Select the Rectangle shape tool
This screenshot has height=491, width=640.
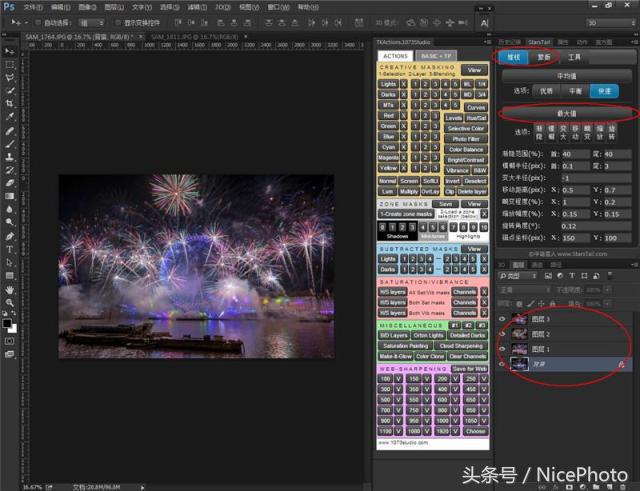pyautogui.click(x=9, y=276)
